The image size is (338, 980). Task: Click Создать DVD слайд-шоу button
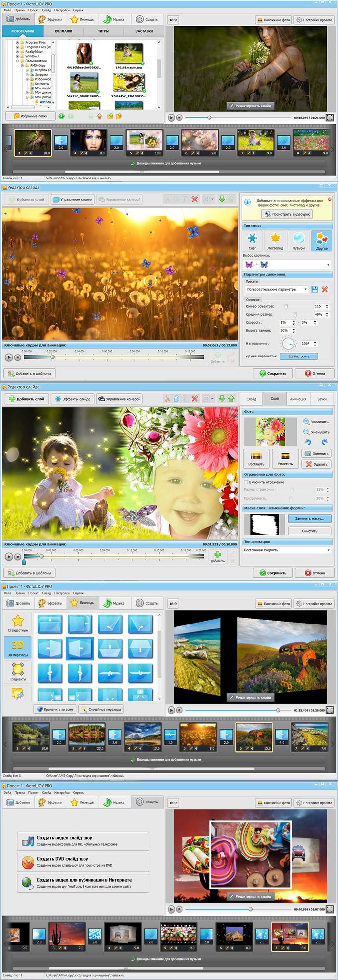pyautogui.click(x=83, y=862)
